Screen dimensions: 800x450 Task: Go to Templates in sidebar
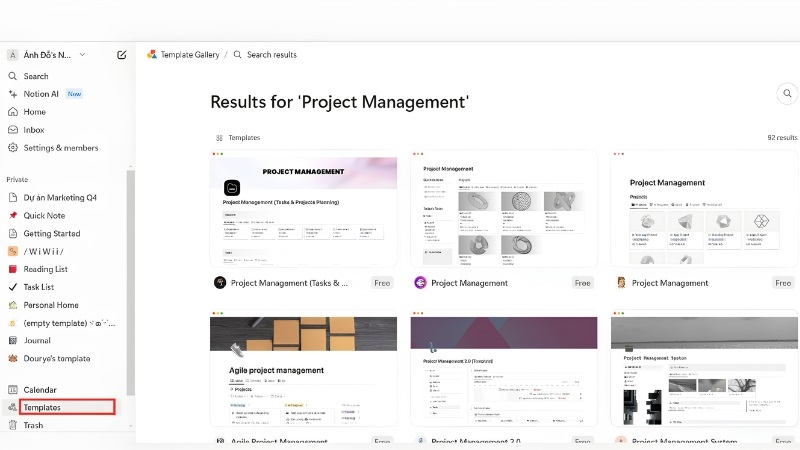tap(42, 407)
